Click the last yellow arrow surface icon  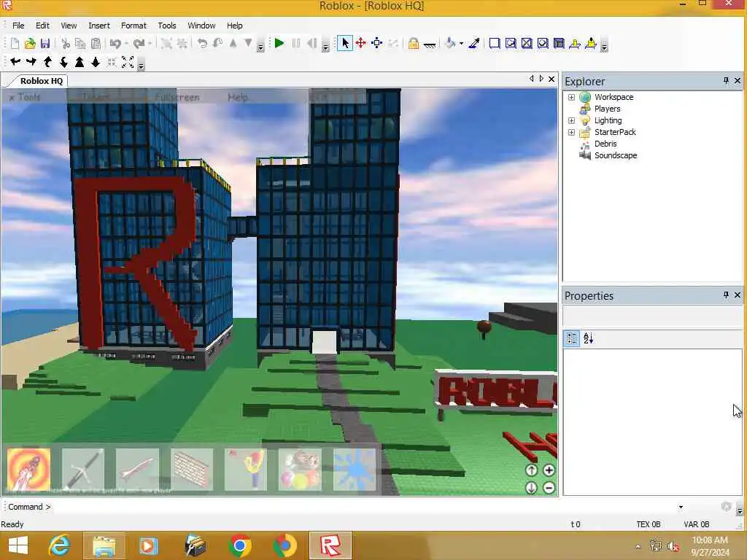[x=591, y=43]
